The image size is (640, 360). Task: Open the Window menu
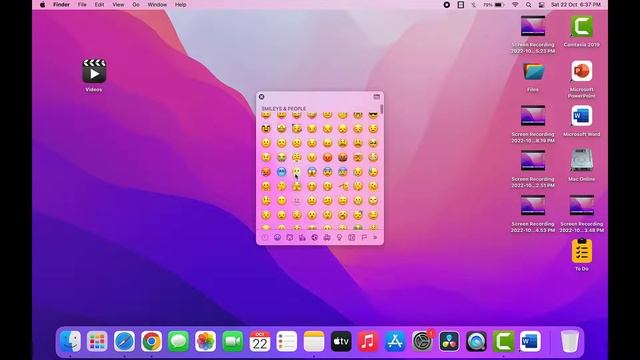[x=157, y=4]
